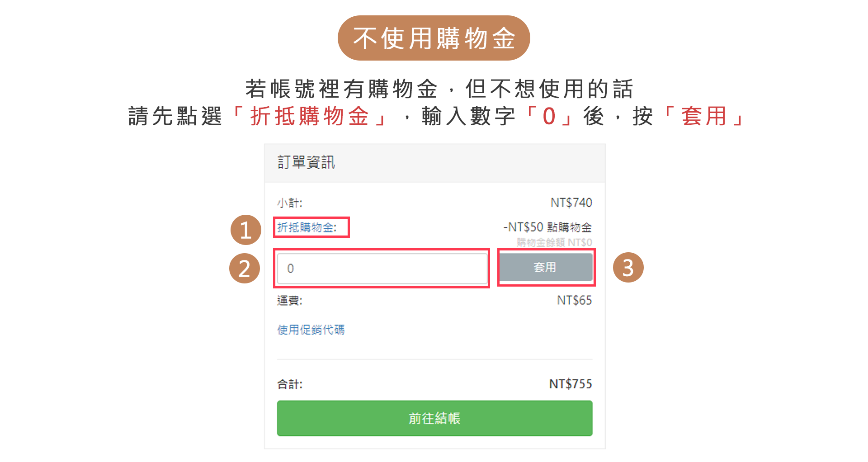This screenshot has height=462, width=868.
Task: Click the 折抵購物金 link in order panel
Action: [307, 227]
